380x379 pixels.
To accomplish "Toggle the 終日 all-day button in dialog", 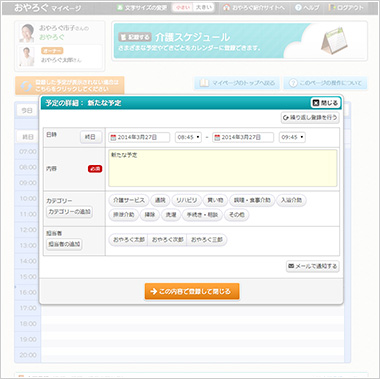I will (91, 137).
